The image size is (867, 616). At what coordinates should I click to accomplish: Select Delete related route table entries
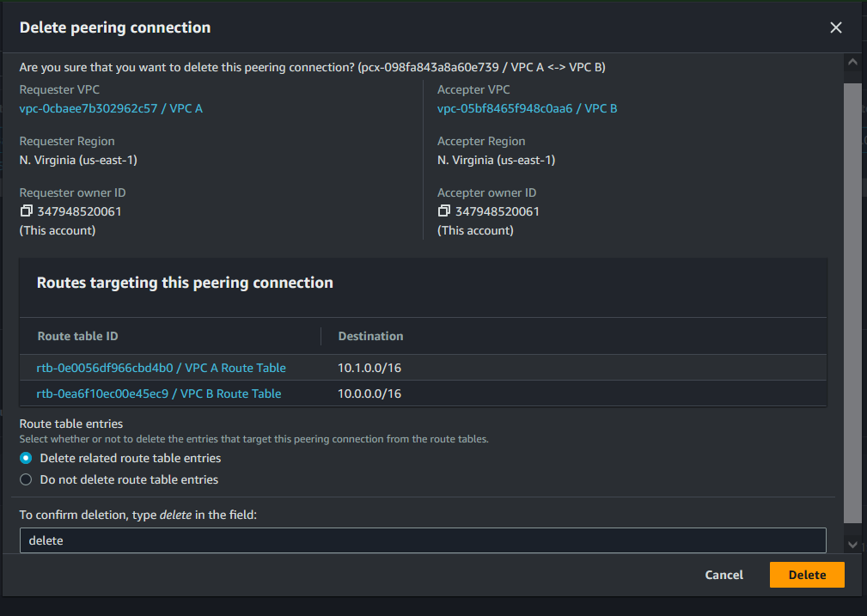coord(26,458)
